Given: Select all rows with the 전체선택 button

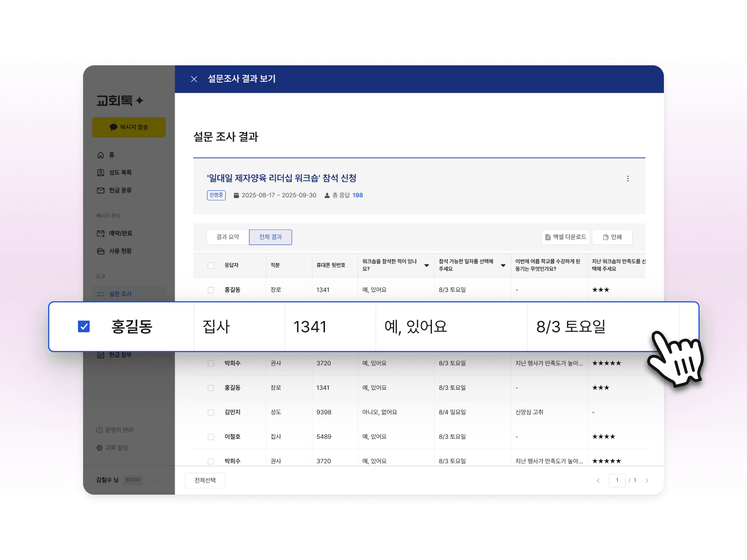Looking at the screenshot, I should point(205,480).
